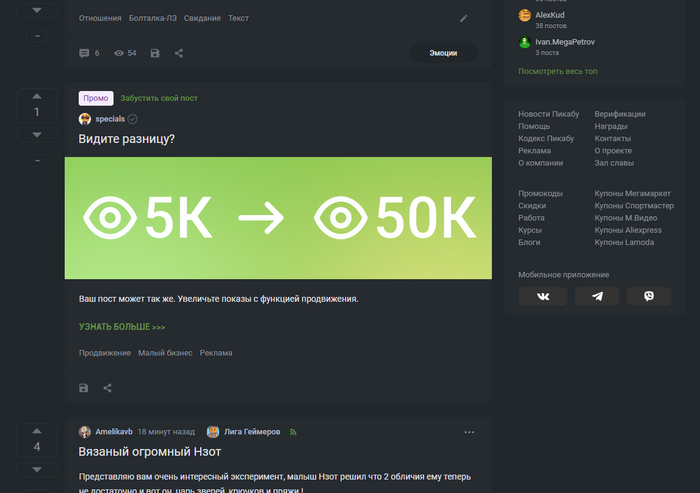Open the Кодекс Пикабу link
The width and height of the screenshot is (700, 493).
tap(546, 138)
